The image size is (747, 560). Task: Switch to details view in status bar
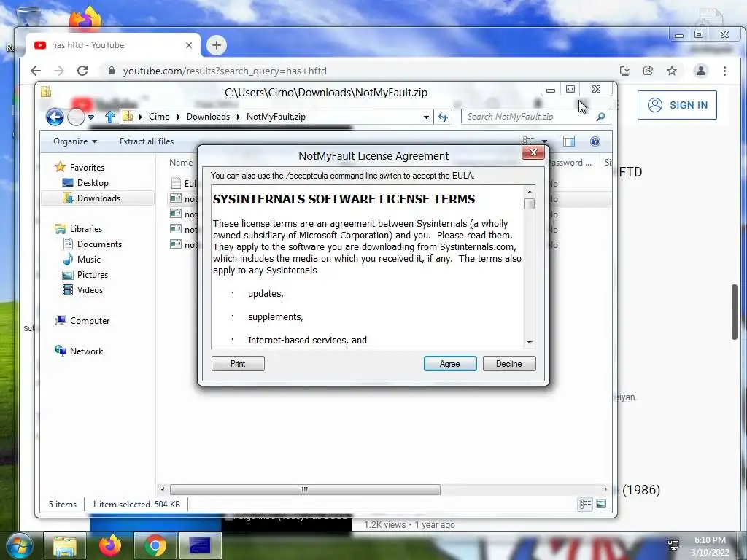click(586, 504)
